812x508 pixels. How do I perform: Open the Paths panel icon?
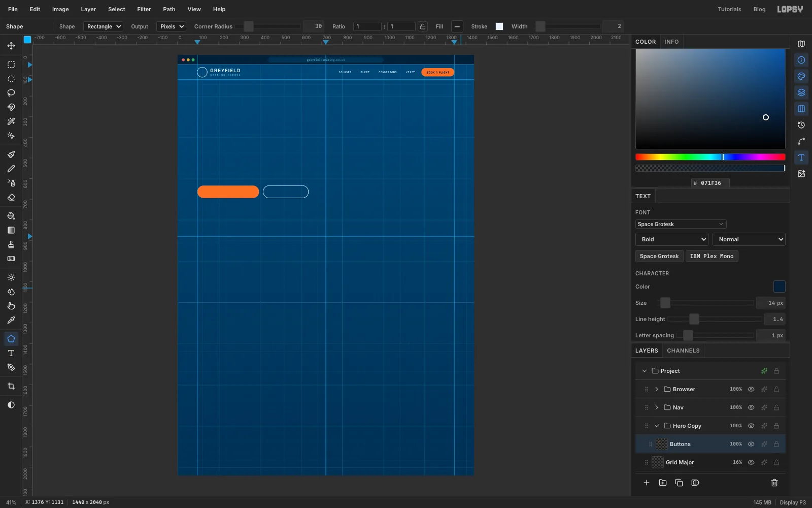[x=801, y=141]
